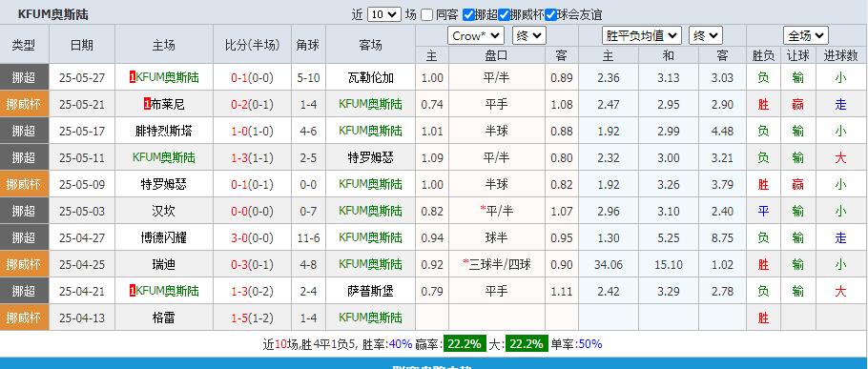Viewport: 868px width, 369px height.
Task: Click the red card marker in the 25-04-21 row
Action: coord(133,291)
